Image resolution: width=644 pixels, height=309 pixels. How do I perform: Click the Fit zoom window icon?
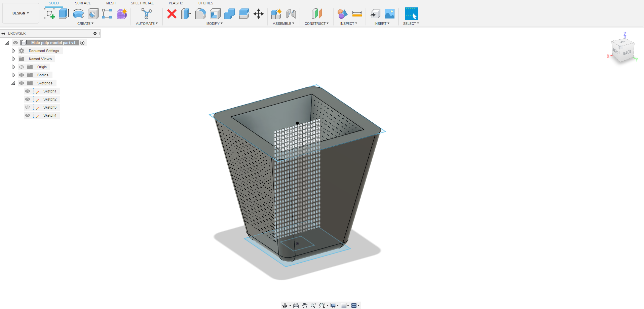(322, 306)
